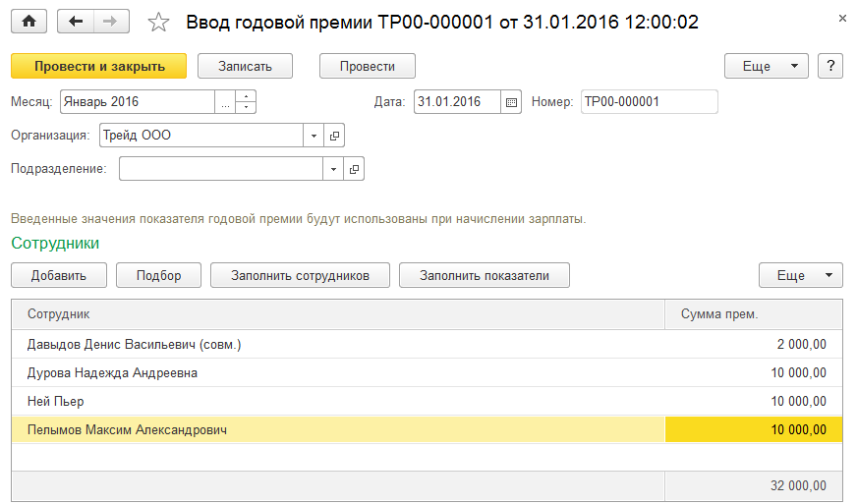Image resolution: width=857 pixels, height=504 pixels.
Task: Add document to favorites with star
Action: tap(157, 22)
